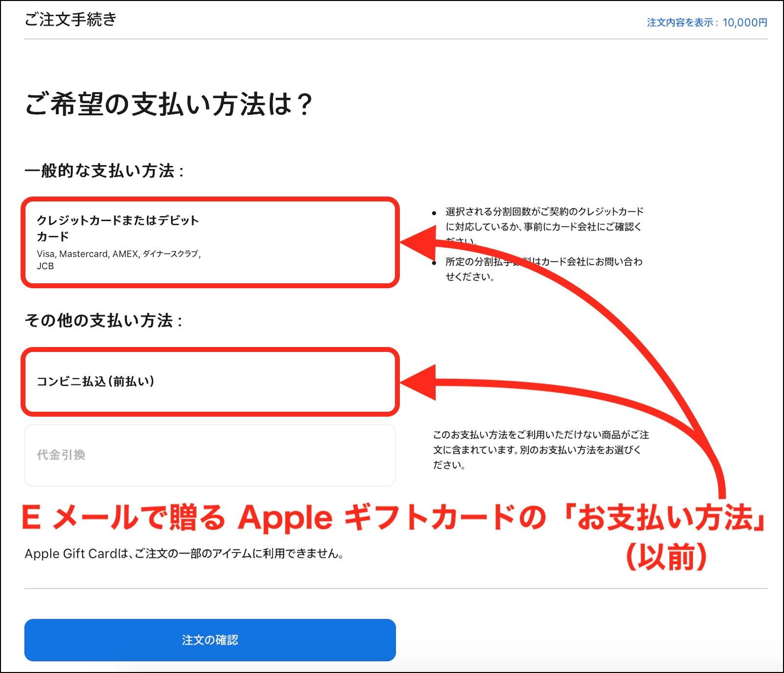Click the Visa, Mastercard, AMEX card brands text
Screen dimensions: 784x673
tap(119, 260)
